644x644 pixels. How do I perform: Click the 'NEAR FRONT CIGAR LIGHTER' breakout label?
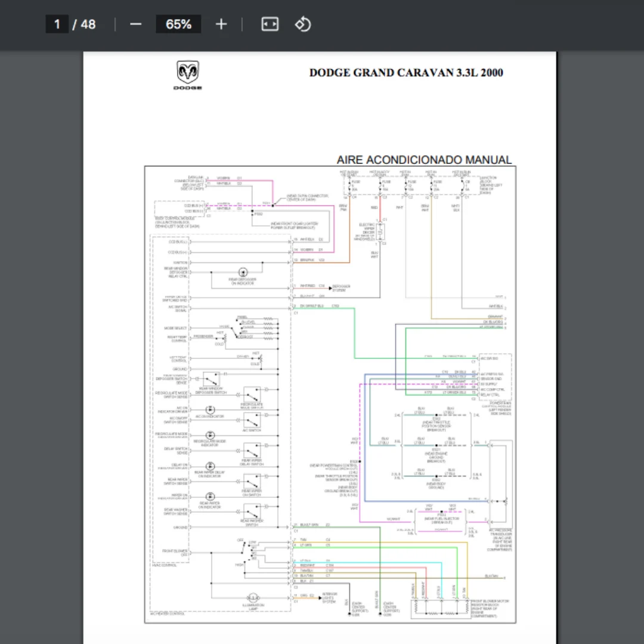coord(294,225)
